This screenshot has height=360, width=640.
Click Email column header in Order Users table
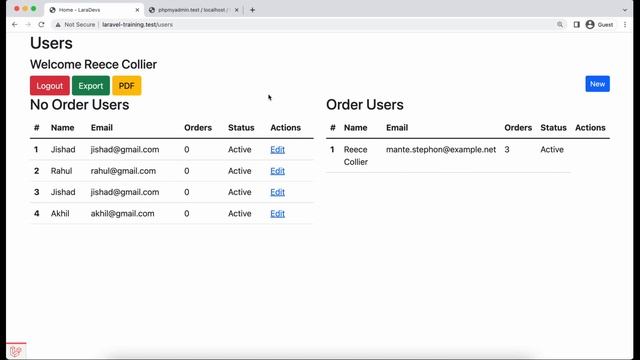(397, 128)
